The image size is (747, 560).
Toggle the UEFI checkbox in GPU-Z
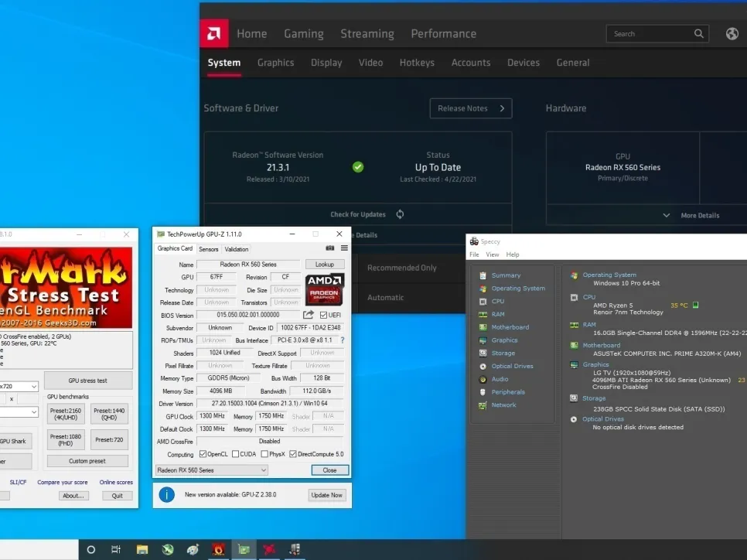pos(323,315)
